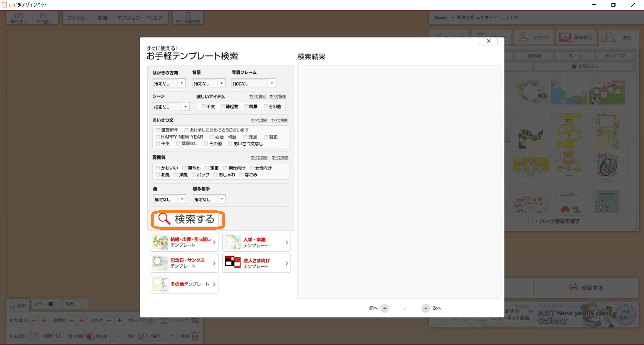Viewport: 644px width, 345px height.
Task: Switch to the 縁起物 category tab
Action: [534, 56]
